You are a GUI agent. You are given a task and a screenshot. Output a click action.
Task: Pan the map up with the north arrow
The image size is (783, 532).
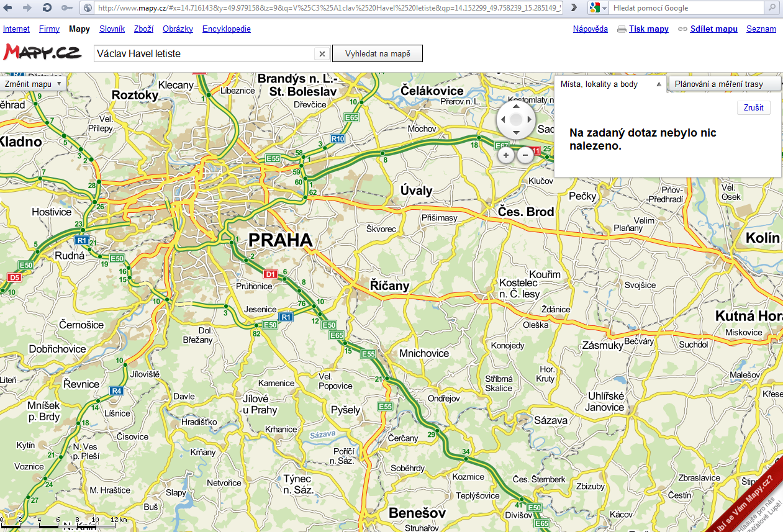click(x=515, y=107)
